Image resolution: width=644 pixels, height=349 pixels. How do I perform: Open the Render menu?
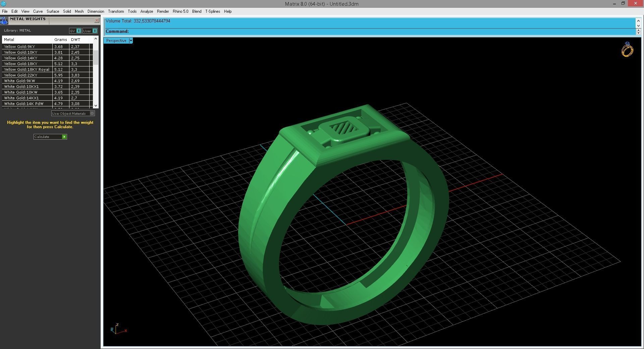tap(163, 11)
